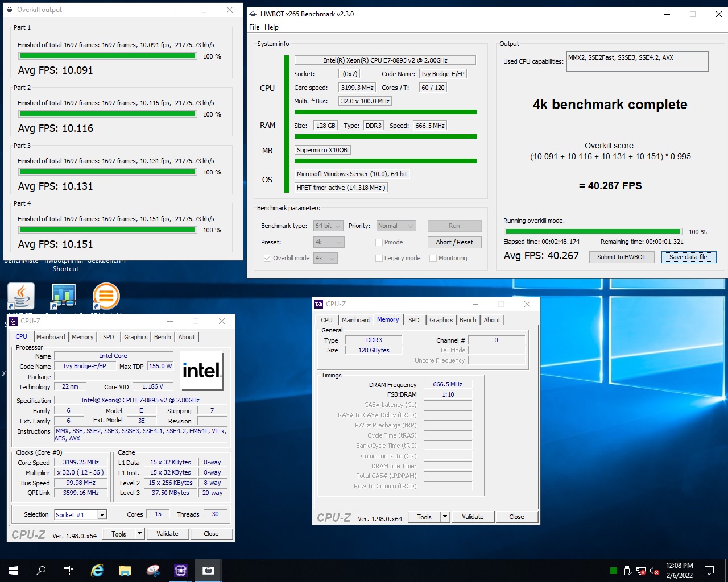Viewport: 728px width, 582px height.
Task: Click the Intel logo in CPU-Z
Action: pyautogui.click(x=202, y=371)
